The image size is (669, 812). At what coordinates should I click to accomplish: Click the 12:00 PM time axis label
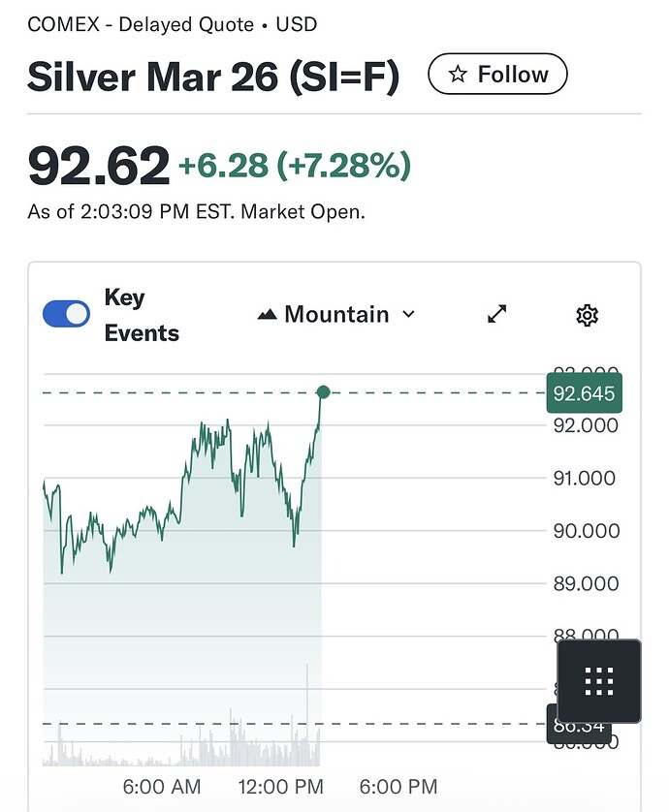click(x=281, y=787)
